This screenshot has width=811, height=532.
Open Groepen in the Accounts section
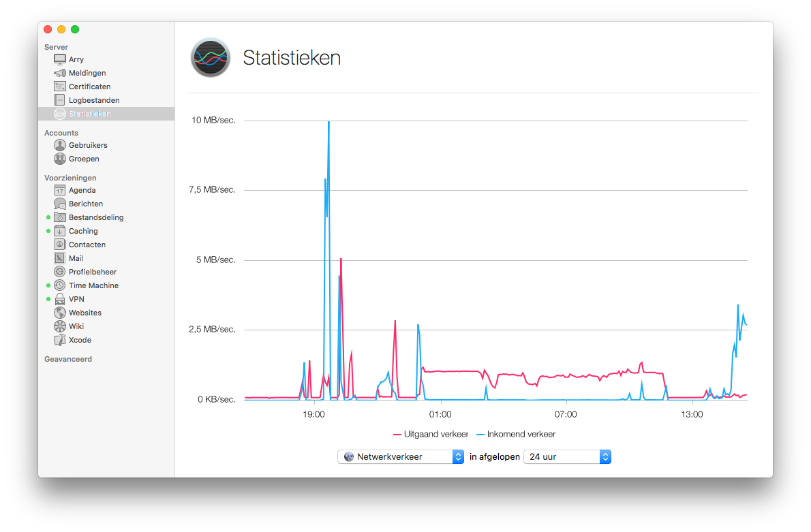(84, 159)
